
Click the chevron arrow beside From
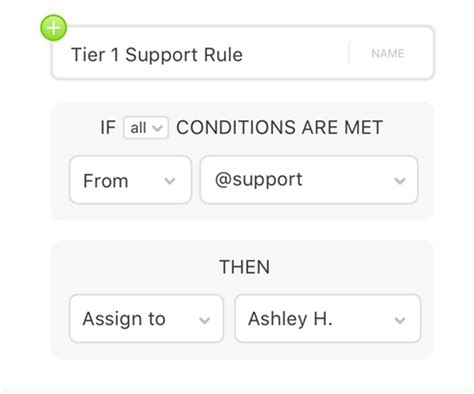click(170, 181)
